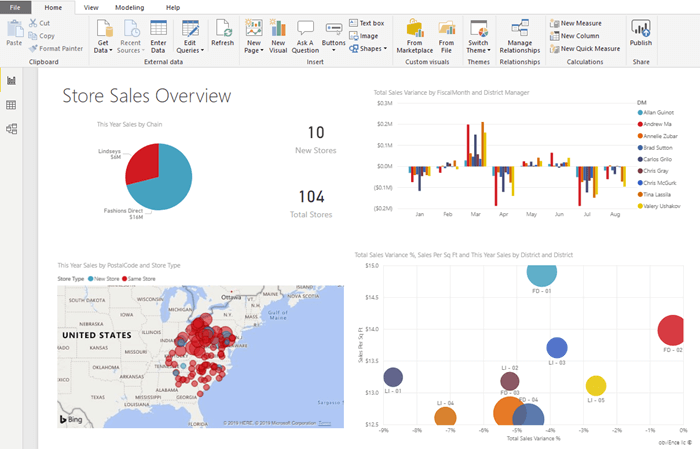Open Model view in left sidebar

(11, 129)
